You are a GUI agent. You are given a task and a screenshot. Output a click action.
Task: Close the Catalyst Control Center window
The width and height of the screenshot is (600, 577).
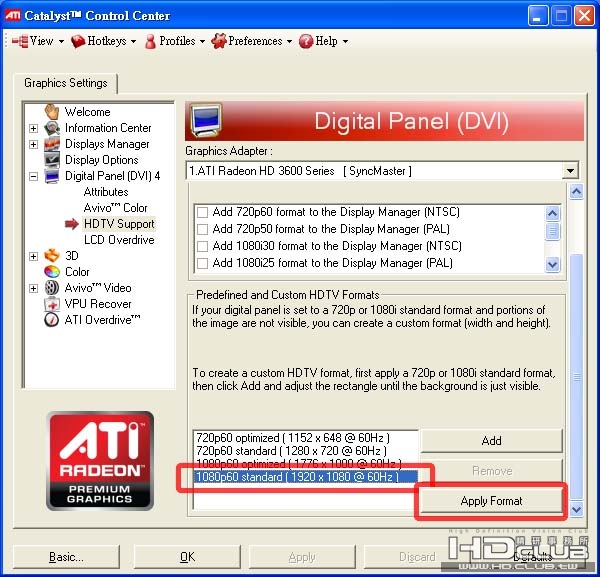tap(584, 15)
